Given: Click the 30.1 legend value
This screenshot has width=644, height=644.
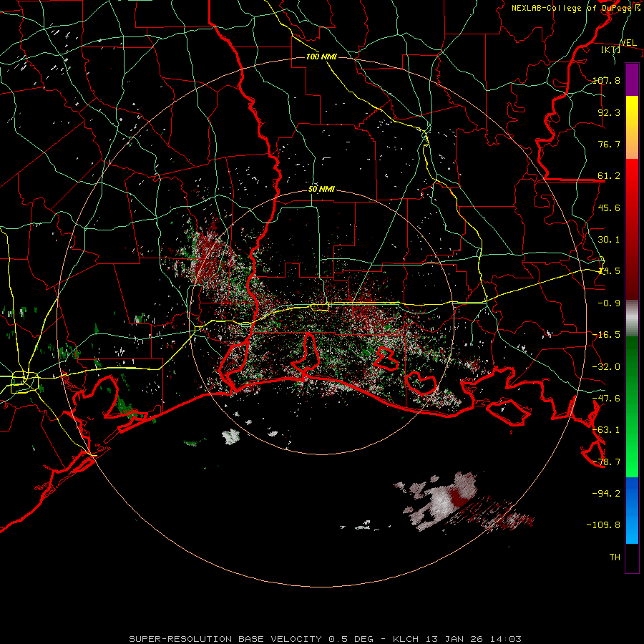Looking at the screenshot, I should (x=609, y=240).
